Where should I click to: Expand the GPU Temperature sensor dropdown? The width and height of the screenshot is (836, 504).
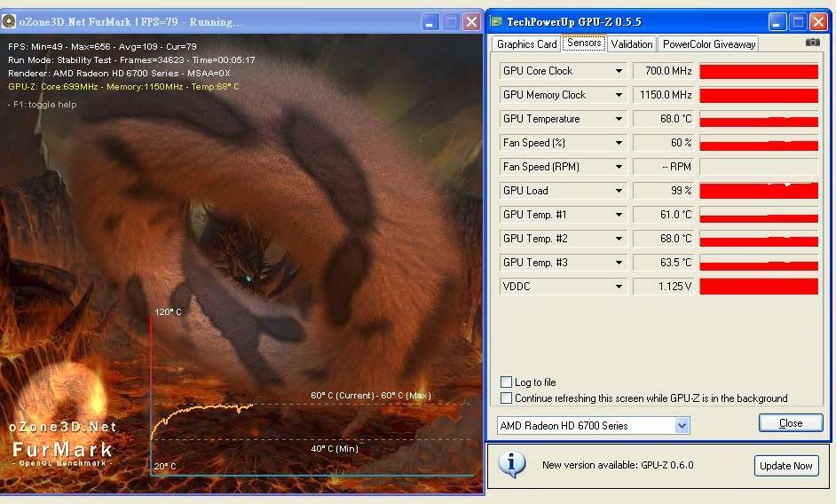[x=619, y=119]
